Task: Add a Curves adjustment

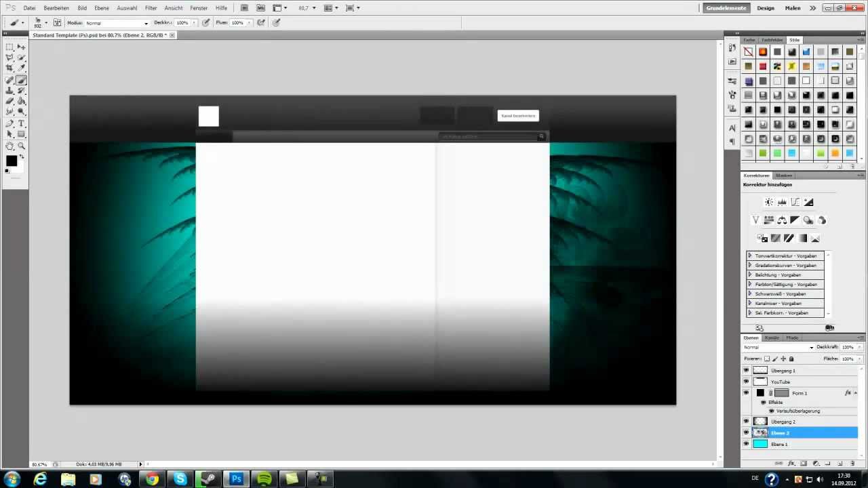Action: (795, 202)
